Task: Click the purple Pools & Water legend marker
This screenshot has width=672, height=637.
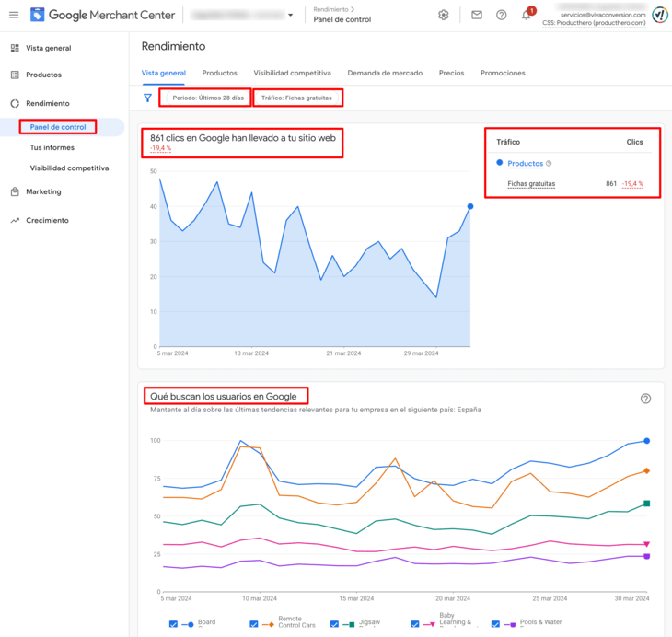Action: point(510,624)
